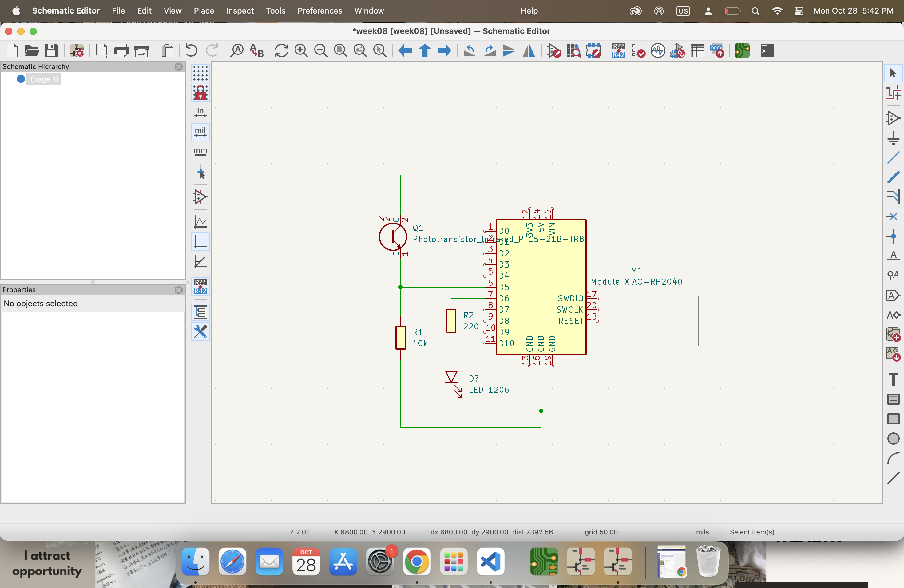This screenshot has height=588, width=904.
Task: Activate the draw bus tool
Action: pos(893,177)
